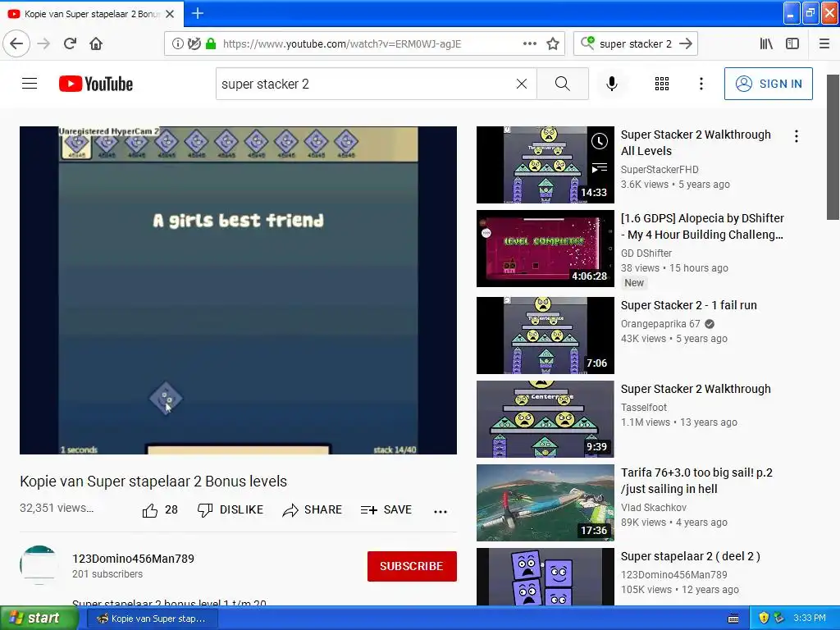Click the tracking protection shield icon
The height and width of the screenshot is (630, 840).
click(194, 44)
